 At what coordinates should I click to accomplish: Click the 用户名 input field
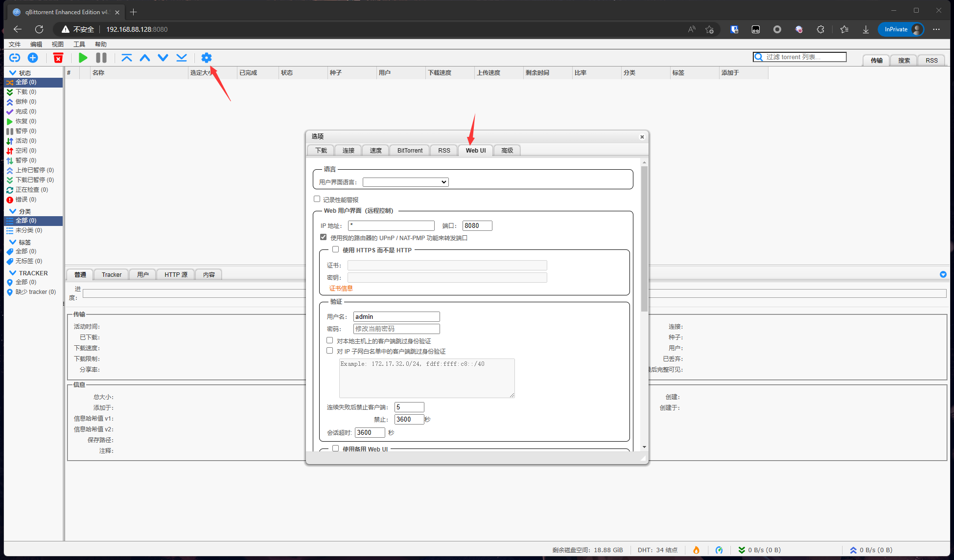[x=396, y=316]
